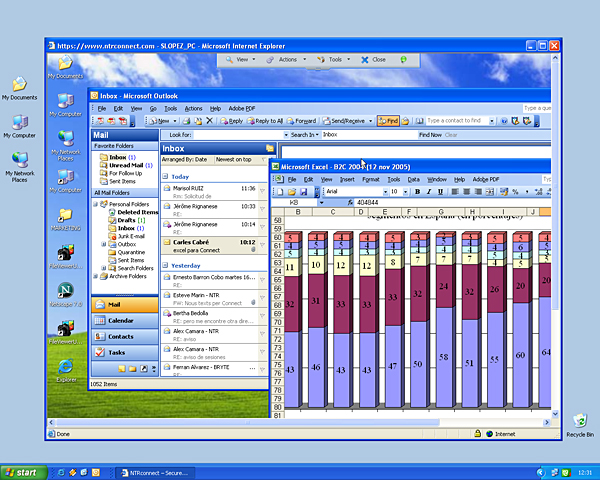The width and height of the screenshot is (600, 480).
Task: Click the Find button in Outlook
Action: 389,121
